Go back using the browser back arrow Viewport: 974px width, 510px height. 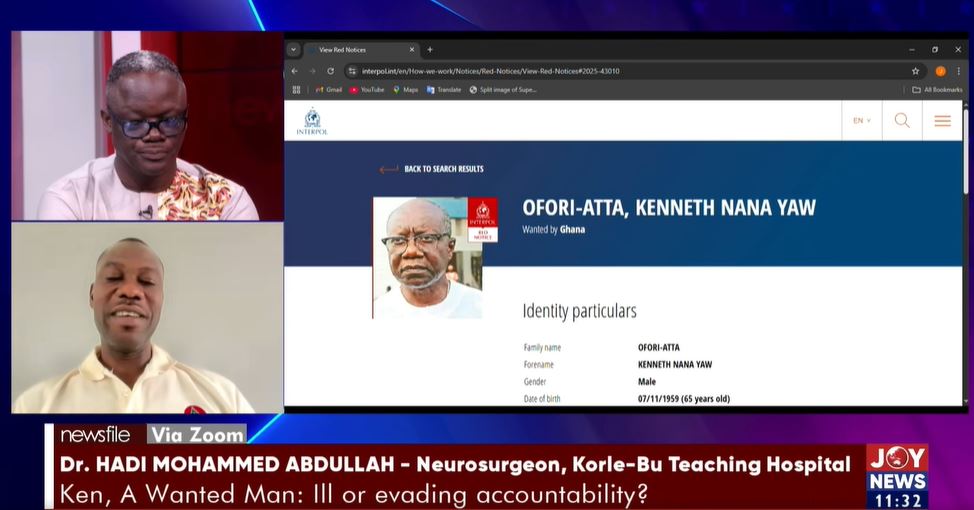pyautogui.click(x=295, y=71)
